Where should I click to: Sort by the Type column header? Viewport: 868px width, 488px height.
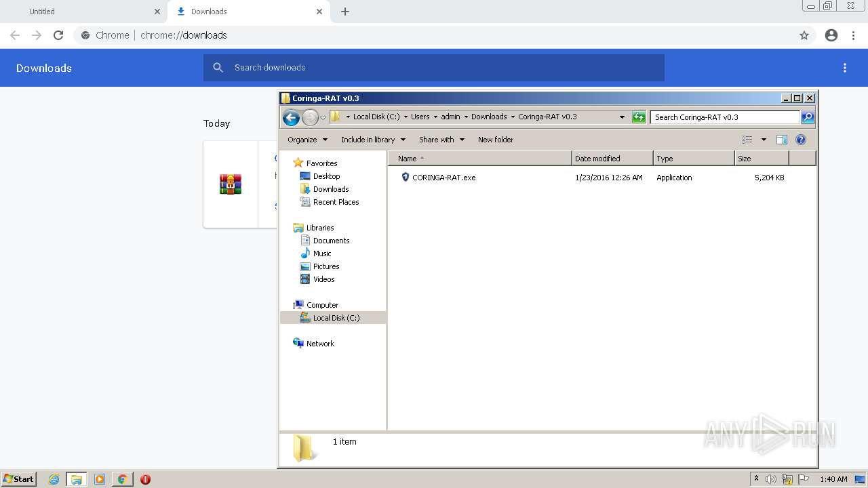[x=694, y=159]
